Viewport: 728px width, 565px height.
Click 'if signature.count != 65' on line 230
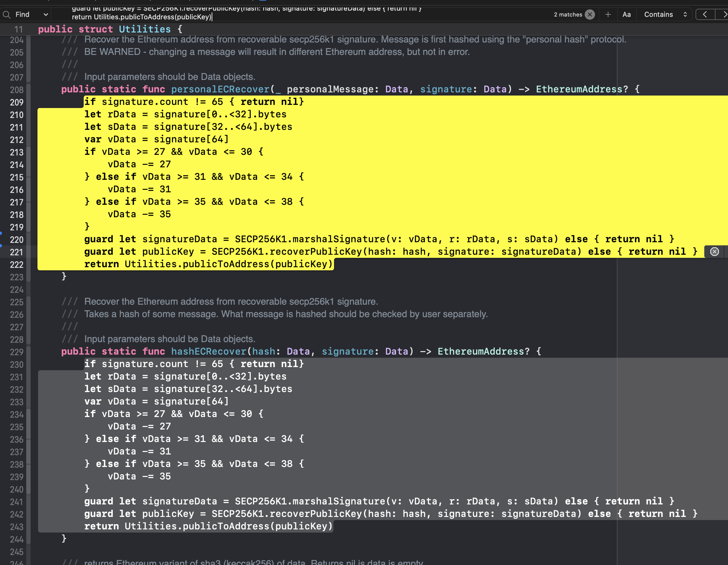coord(154,364)
